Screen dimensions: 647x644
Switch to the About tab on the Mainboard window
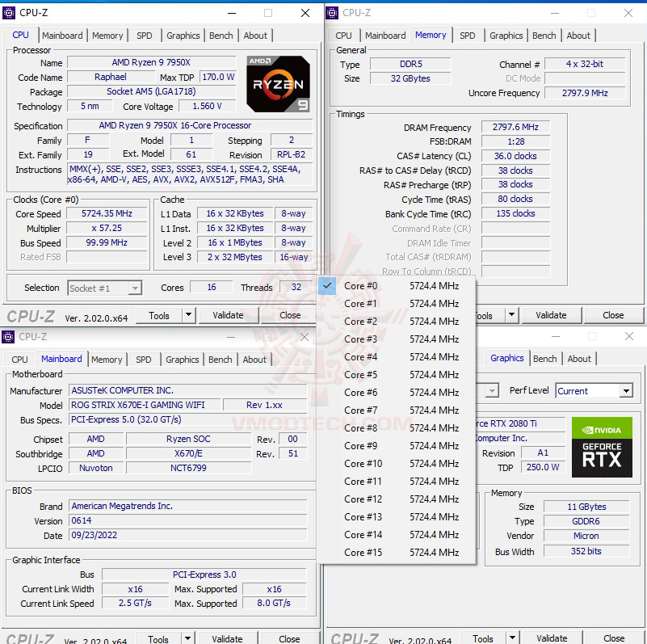(x=254, y=360)
